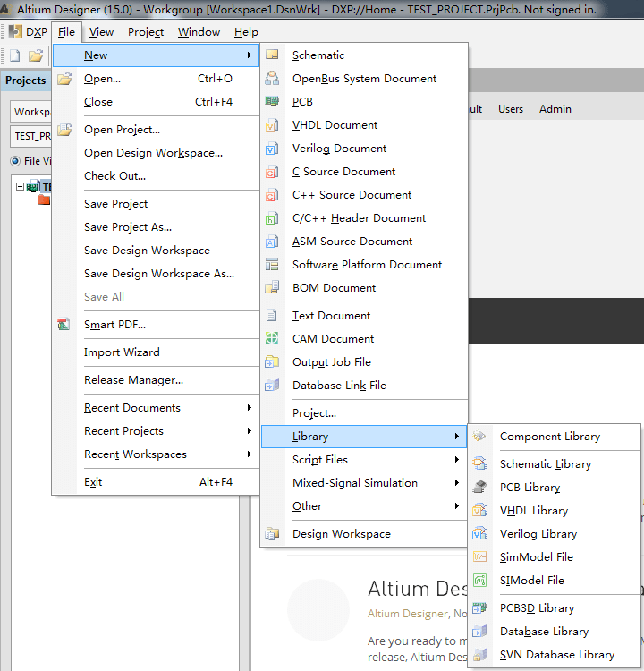The image size is (644, 671).
Task: Click the BOM Document icon
Action: tap(273, 288)
